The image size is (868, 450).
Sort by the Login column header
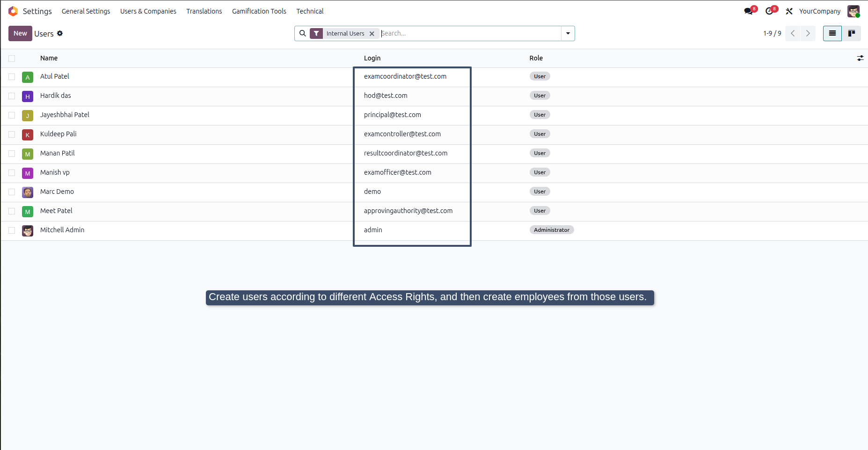coord(372,58)
